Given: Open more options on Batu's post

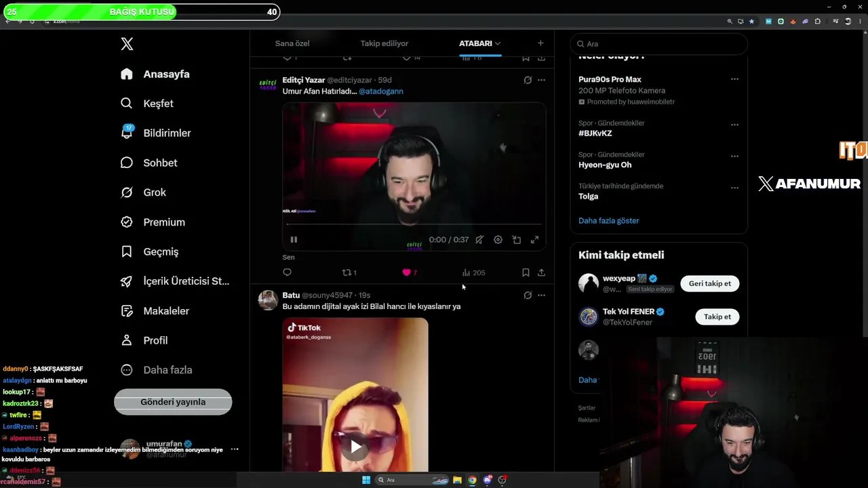Looking at the screenshot, I should point(541,296).
